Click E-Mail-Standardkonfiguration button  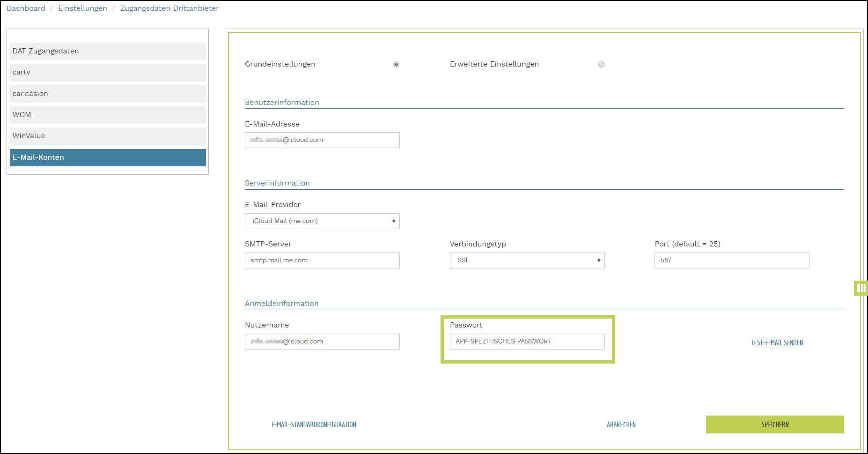[314, 424]
